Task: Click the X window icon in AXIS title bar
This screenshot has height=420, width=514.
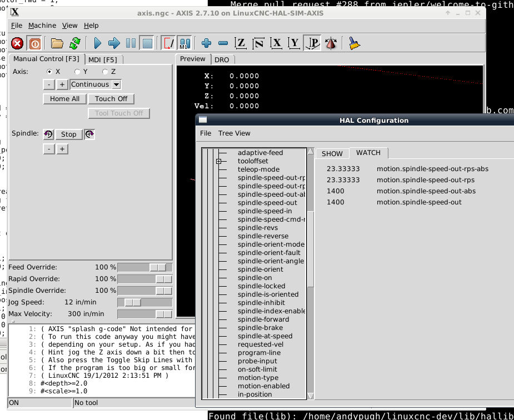Action: coord(15,13)
